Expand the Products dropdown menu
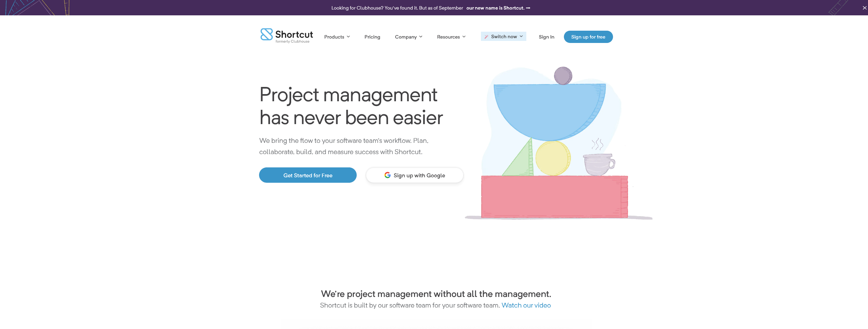Screen dimensions: 868x329 337,37
